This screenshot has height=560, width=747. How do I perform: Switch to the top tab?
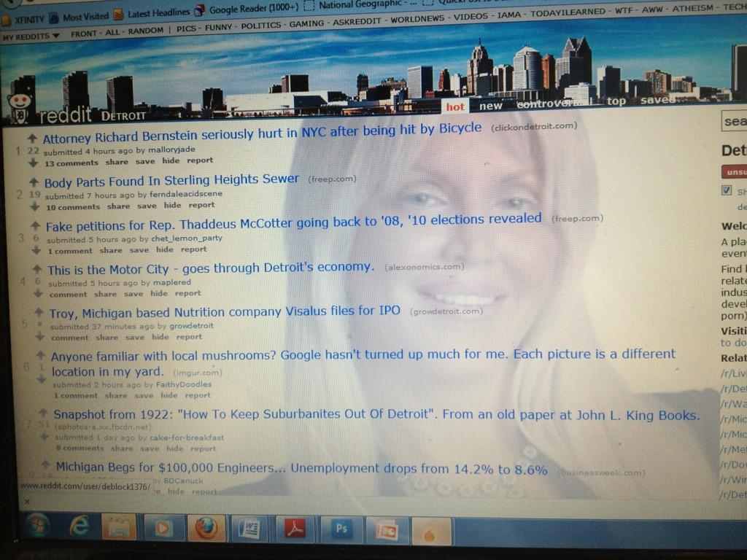616,101
